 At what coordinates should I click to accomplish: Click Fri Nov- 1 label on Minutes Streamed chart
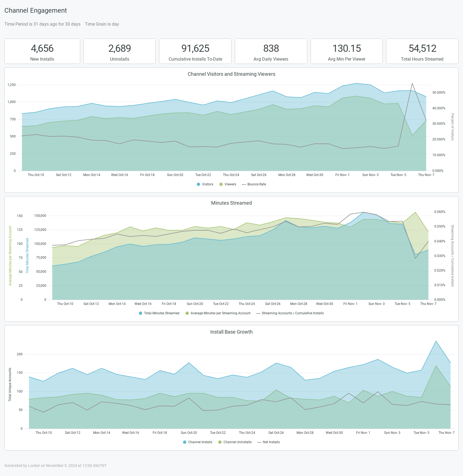point(350,304)
